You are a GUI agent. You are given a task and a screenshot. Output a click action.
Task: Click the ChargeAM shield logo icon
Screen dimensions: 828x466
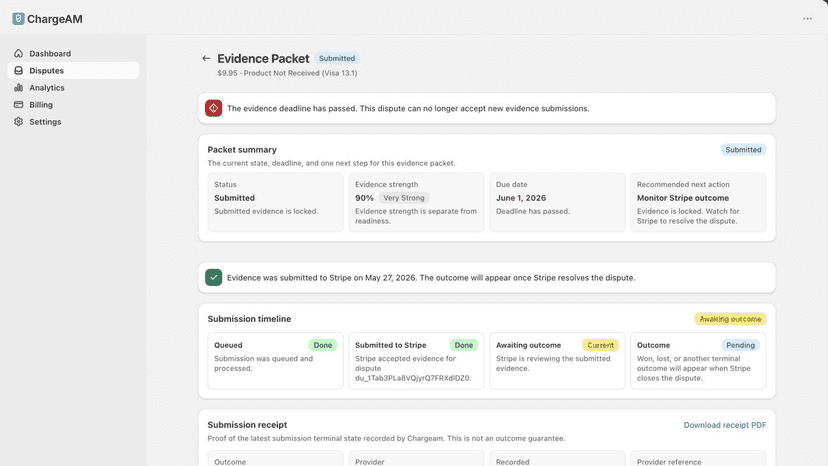pyautogui.click(x=18, y=19)
